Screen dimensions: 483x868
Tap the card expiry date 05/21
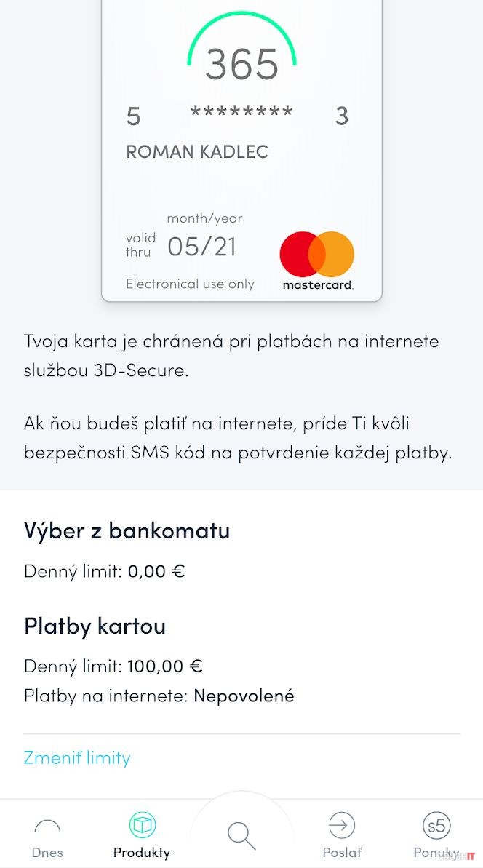point(202,247)
